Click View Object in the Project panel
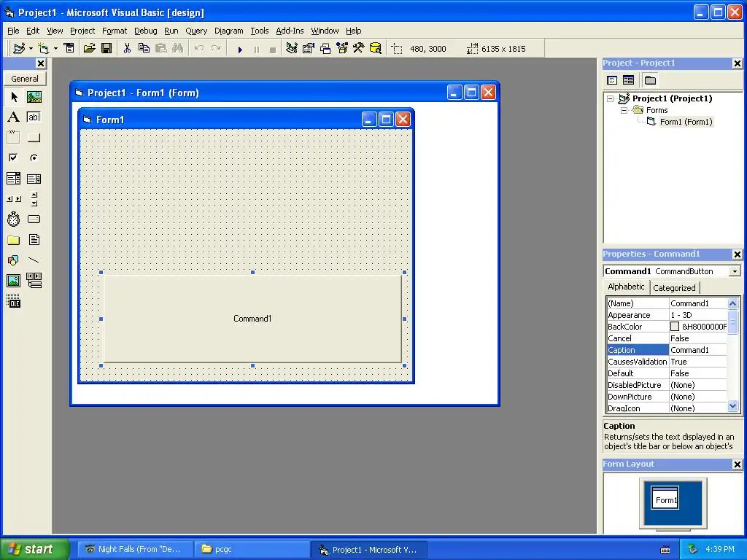Viewport: 747px width, 560px height. pyautogui.click(x=628, y=80)
